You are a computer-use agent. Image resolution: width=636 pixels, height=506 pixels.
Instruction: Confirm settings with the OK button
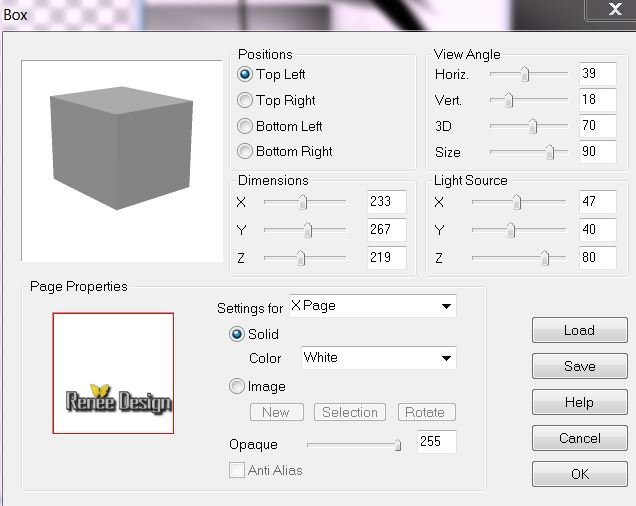[580, 474]
